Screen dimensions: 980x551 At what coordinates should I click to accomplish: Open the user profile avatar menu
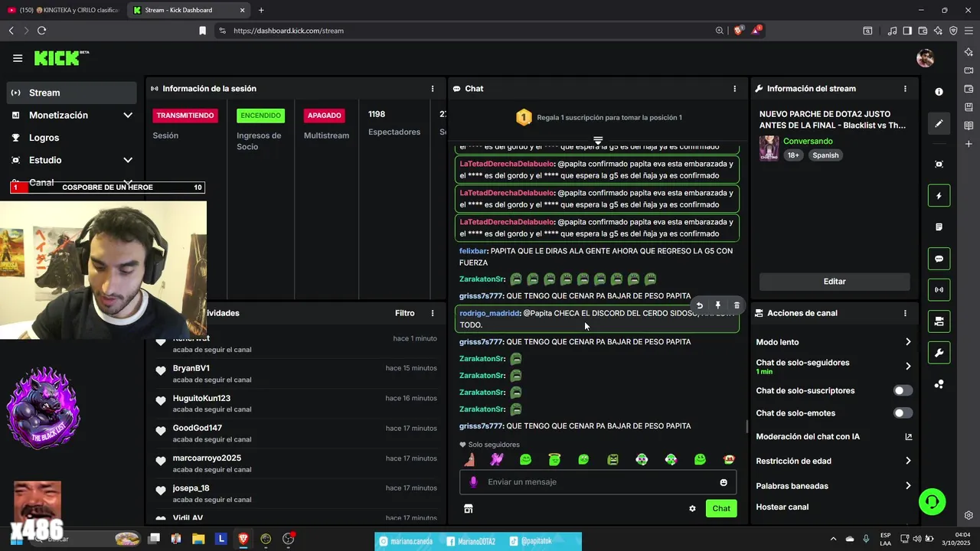pyautogui.click(x=925, y=58)
